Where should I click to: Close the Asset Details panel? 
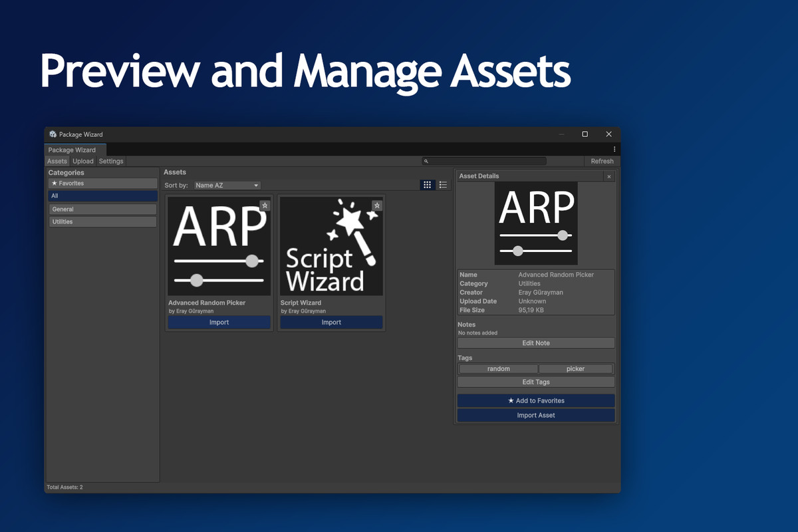[x=609, y=176]
